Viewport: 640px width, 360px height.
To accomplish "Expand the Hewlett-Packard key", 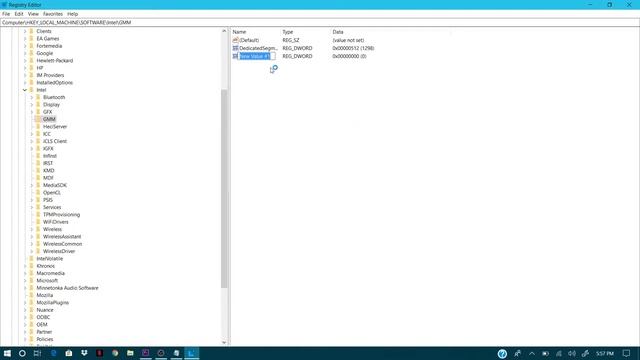I will point(25,60).
